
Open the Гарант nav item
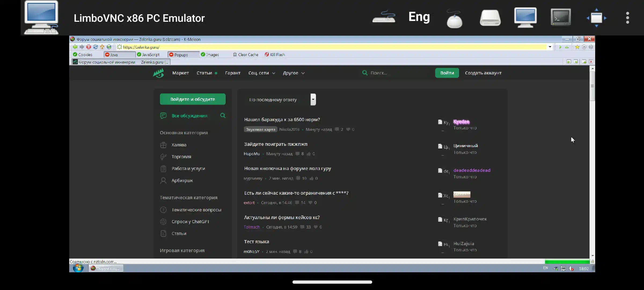point(233,73)
